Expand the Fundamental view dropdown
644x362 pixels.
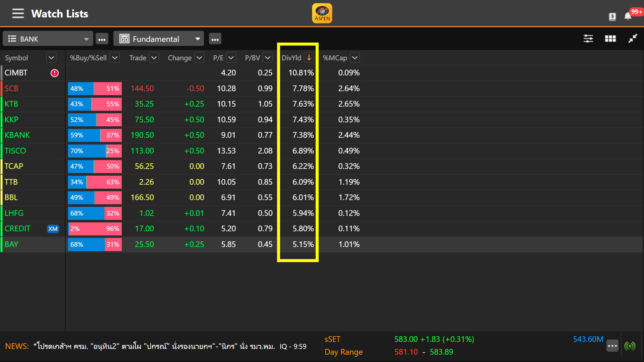click(198, 39)
